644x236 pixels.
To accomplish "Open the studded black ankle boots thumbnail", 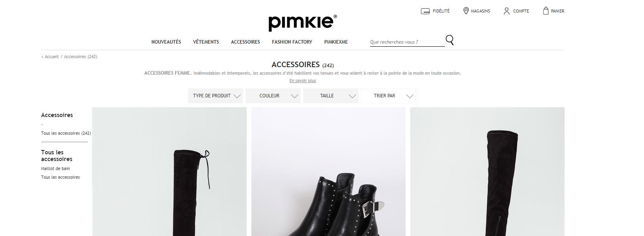I will (x=328, y=172).
